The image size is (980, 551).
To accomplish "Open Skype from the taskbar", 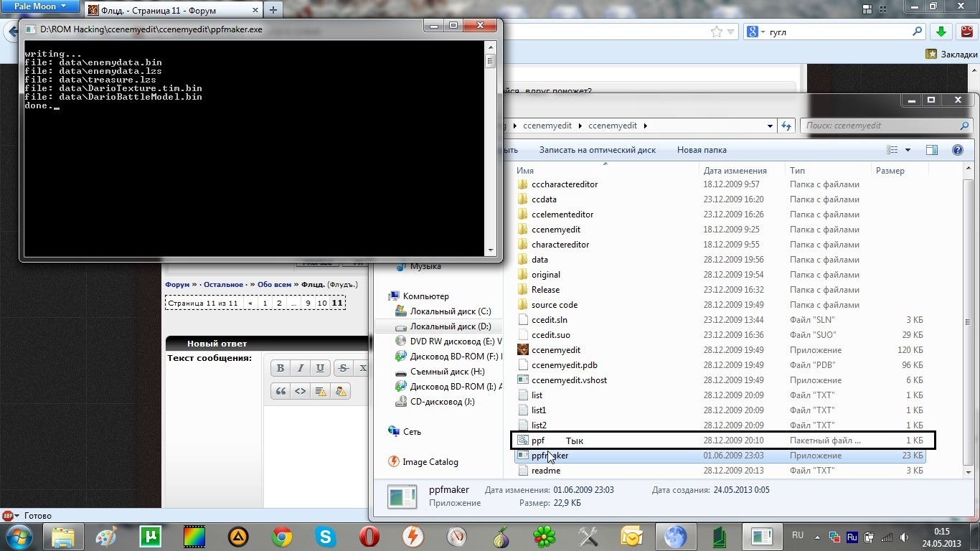I will (x=326, y=537).
